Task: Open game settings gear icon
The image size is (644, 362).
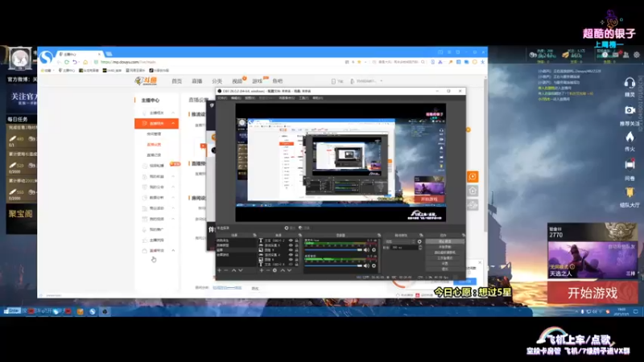Action: pos(637,55)
